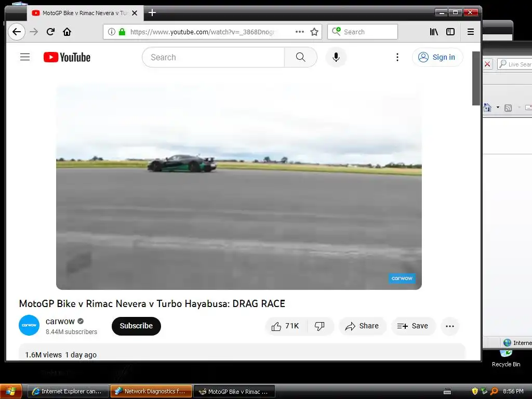
Task: Open YouTube settings three-dot menu
Action: click(397, 57)
